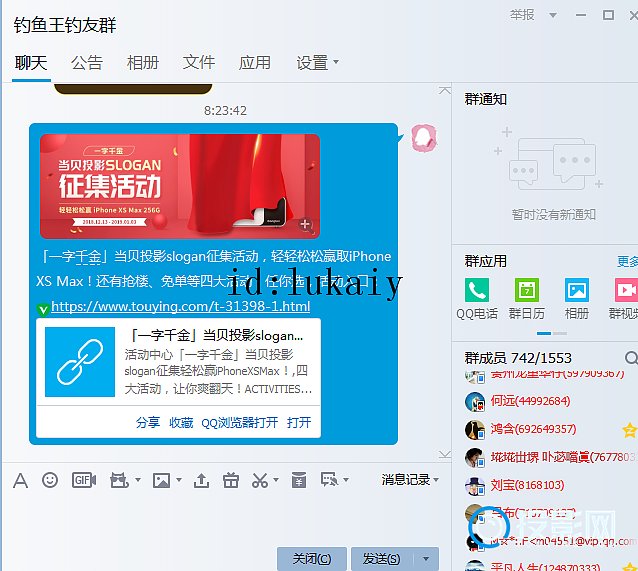Expand the screenshot options arrow
This screenshot has width=638, height=571.
click(x=276, y=480)
